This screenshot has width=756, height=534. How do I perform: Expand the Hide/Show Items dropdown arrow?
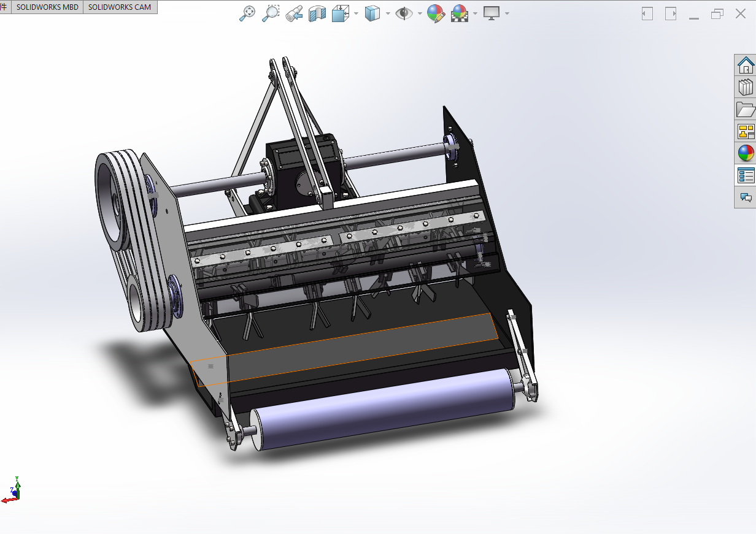point(420,13)
